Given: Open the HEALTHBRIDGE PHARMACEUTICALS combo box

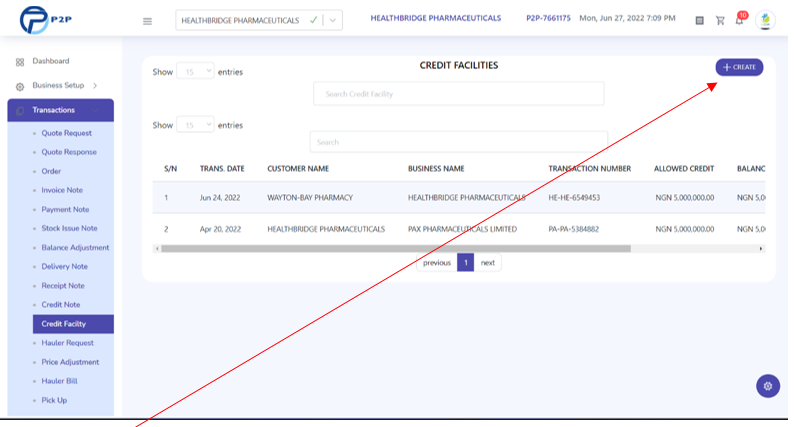Looking at the screenshot, I should (259, 20).
